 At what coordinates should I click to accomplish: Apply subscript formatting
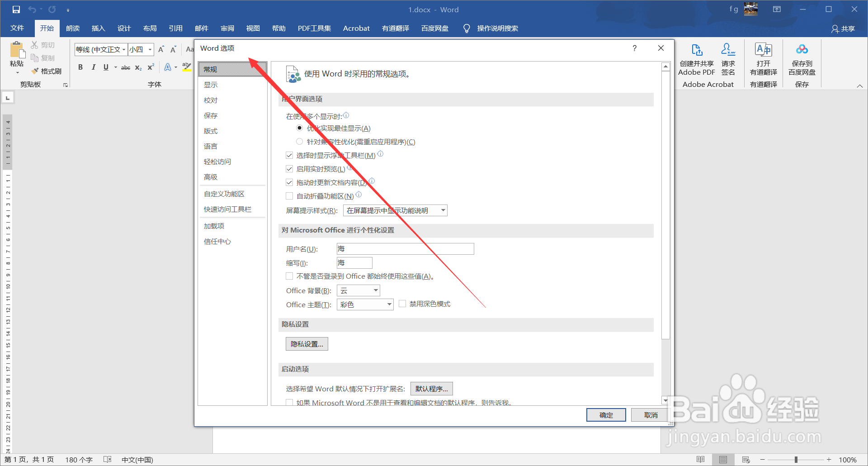(138, 67)
